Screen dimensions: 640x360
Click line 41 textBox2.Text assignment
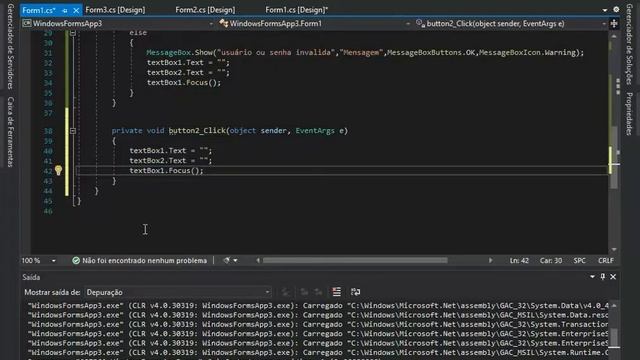171,161
